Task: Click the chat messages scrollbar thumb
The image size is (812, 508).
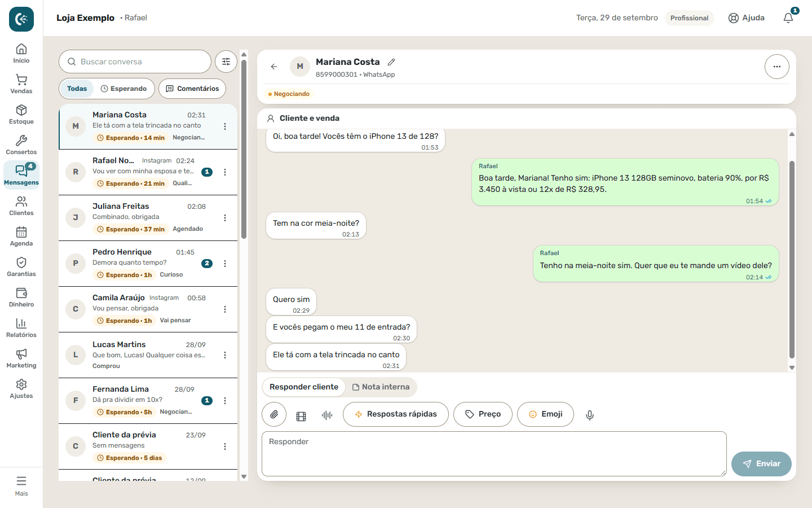Action: click(x=792, y=260)
